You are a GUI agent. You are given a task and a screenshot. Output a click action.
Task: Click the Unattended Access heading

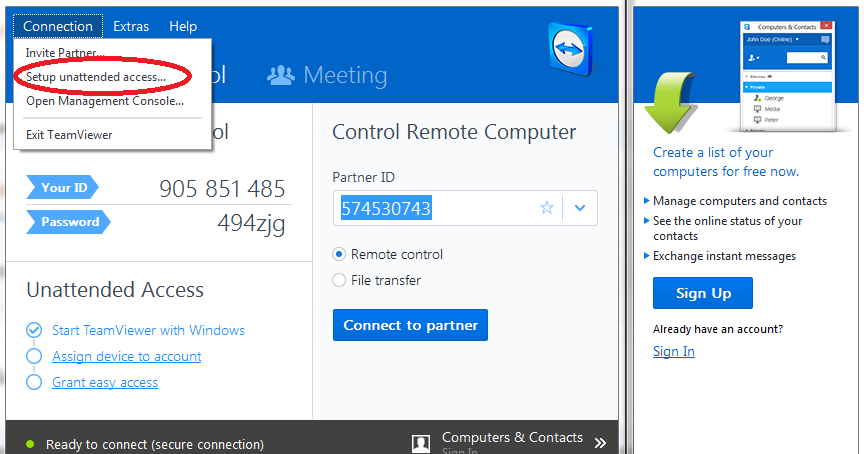115,290
